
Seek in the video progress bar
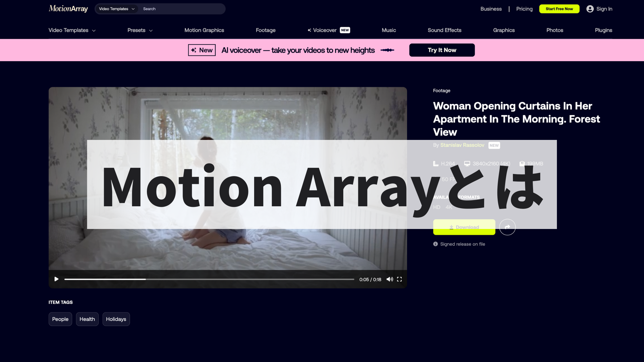coord(209,279)
